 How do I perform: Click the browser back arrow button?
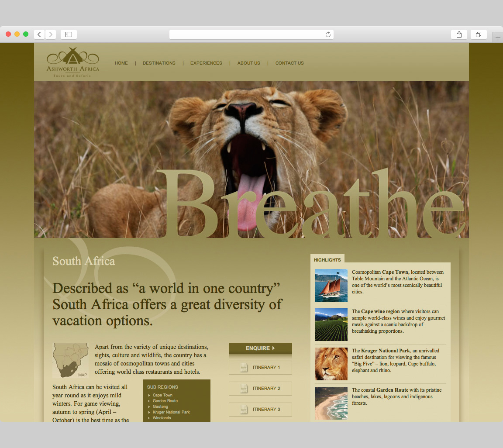(x=39, y=34)
